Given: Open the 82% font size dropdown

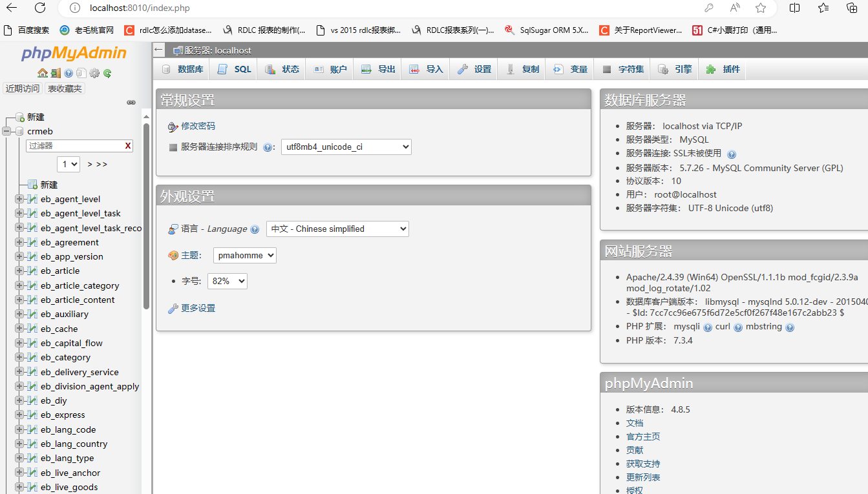Looking at the screenshot, I should (228, 281).
